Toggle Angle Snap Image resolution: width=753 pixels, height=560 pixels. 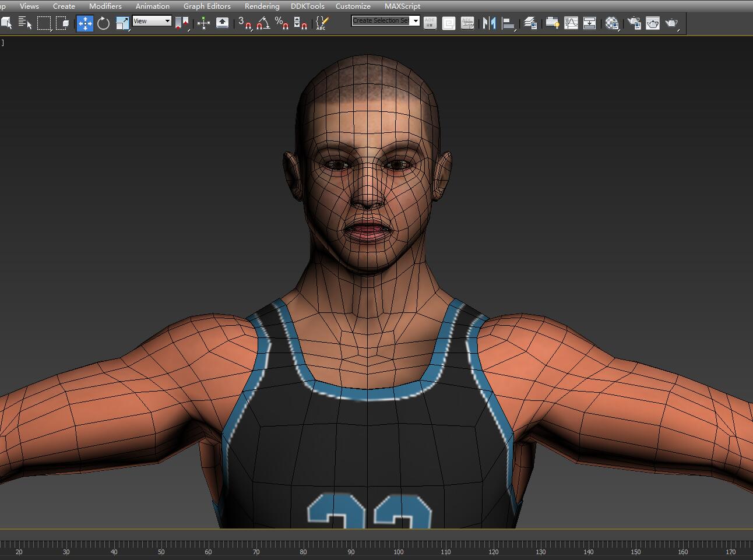click(x=263, y=23)
